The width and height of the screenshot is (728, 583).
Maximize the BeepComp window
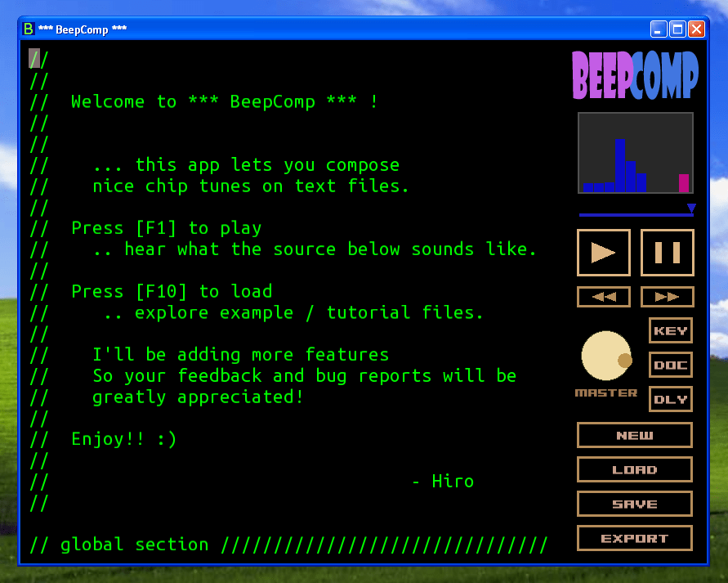677,29
